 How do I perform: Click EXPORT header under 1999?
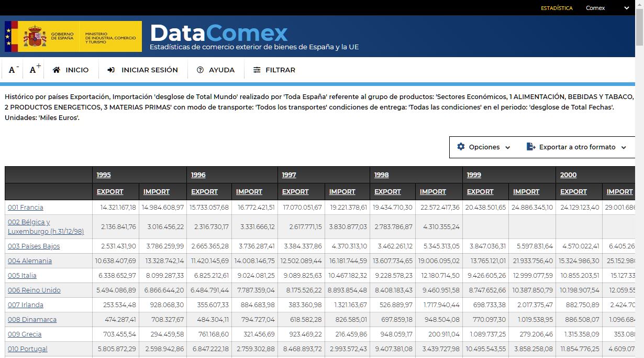[480, 192]
